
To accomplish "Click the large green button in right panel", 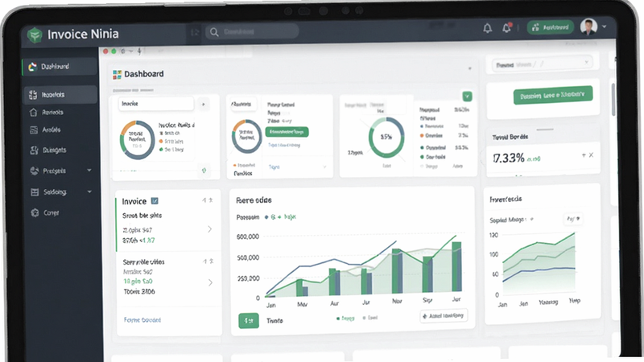I will tap(553, 95).
